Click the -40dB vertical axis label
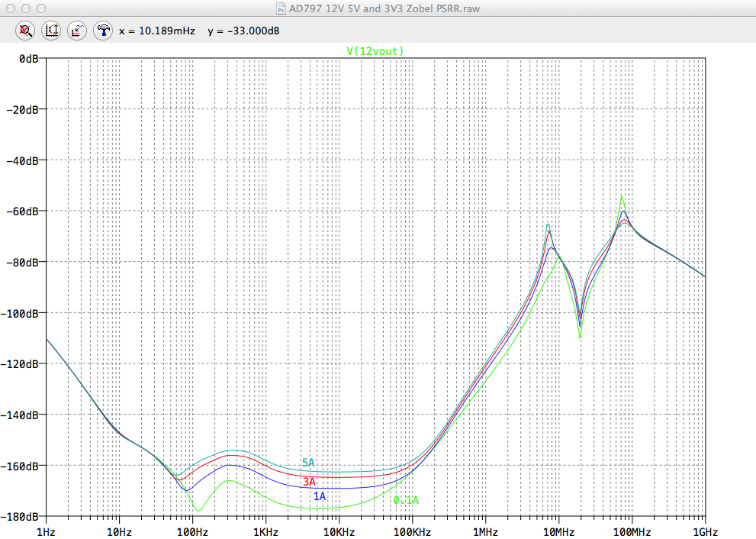This screenshot has height=539, width=756. pos(22,160)
